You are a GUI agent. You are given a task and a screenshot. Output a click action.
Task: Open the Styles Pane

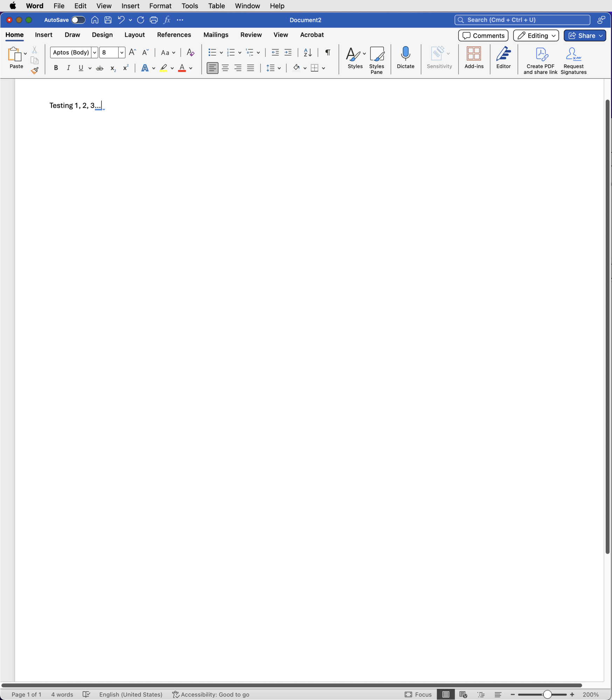tap(377, 60)
